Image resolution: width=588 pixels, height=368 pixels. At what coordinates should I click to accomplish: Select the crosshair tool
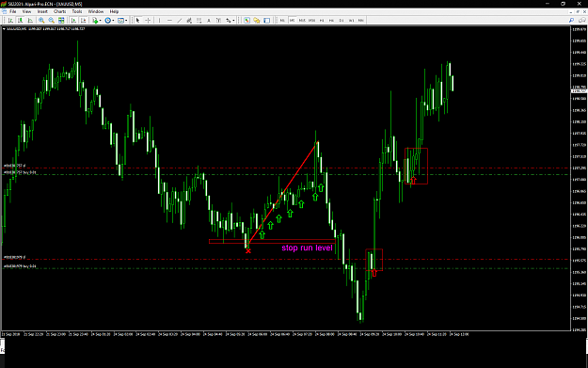[148, 21]
